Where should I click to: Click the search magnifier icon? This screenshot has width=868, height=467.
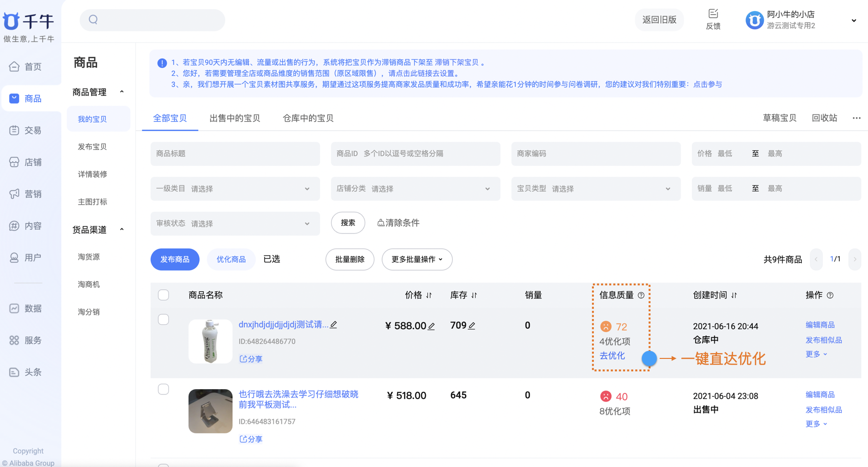tap(93, 20)
